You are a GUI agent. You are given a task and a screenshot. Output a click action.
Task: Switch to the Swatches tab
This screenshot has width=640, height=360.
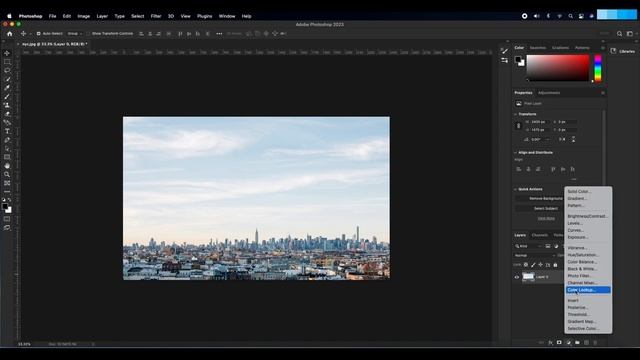coord(538,48)
